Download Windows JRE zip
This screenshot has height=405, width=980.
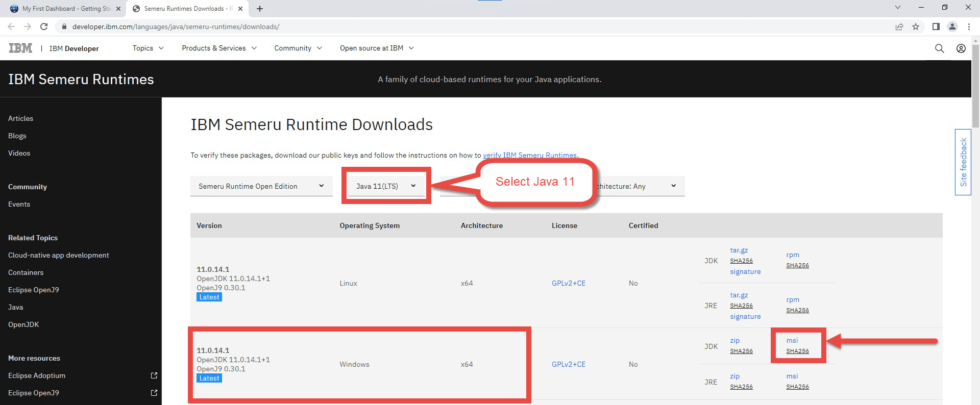click(x=734, y=376)
